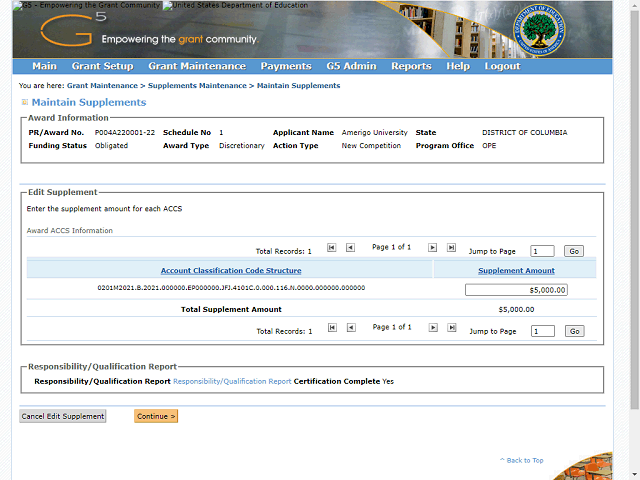Screen dimensions: 640x480
Task: Go to first page in upper pagination bar
Action: coord(332,247)
